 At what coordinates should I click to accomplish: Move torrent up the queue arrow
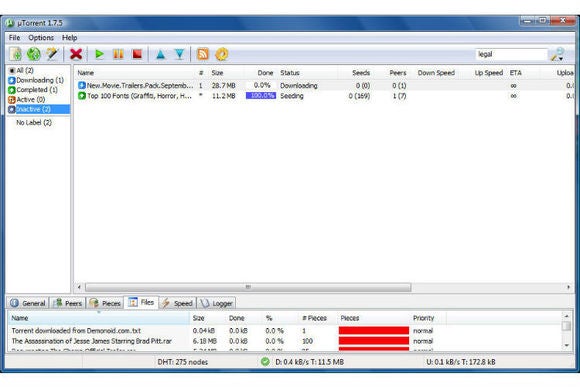coord(161,55)
